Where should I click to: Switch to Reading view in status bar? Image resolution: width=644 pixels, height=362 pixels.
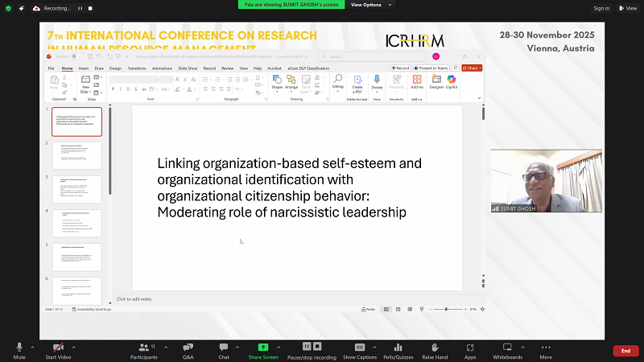tap(410, 309)
